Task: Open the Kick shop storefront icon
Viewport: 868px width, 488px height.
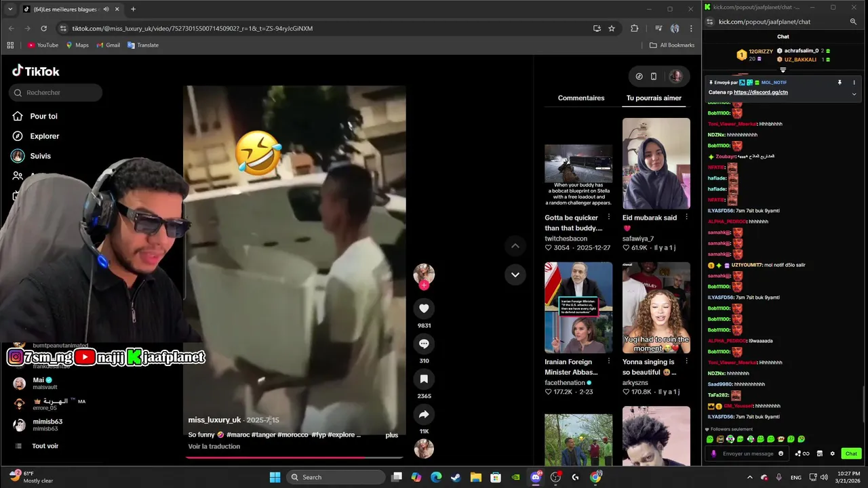Action: tap(819, 453)
